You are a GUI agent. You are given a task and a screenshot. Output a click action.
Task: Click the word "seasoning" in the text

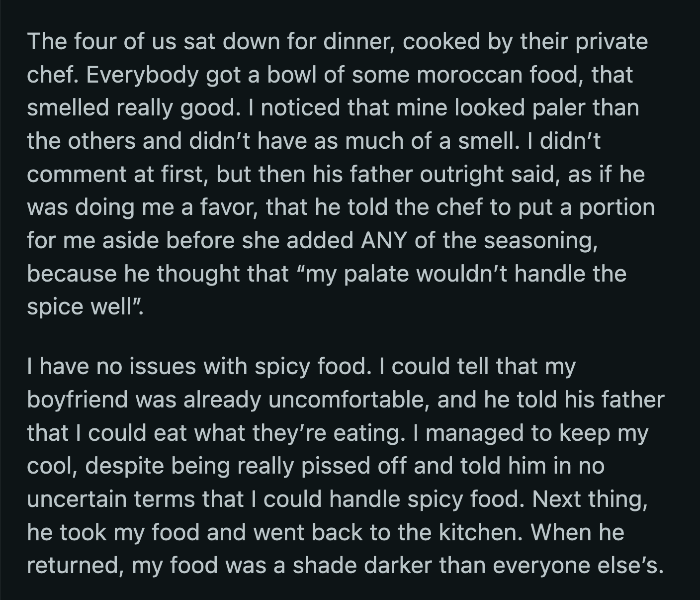tap(539, 241)
